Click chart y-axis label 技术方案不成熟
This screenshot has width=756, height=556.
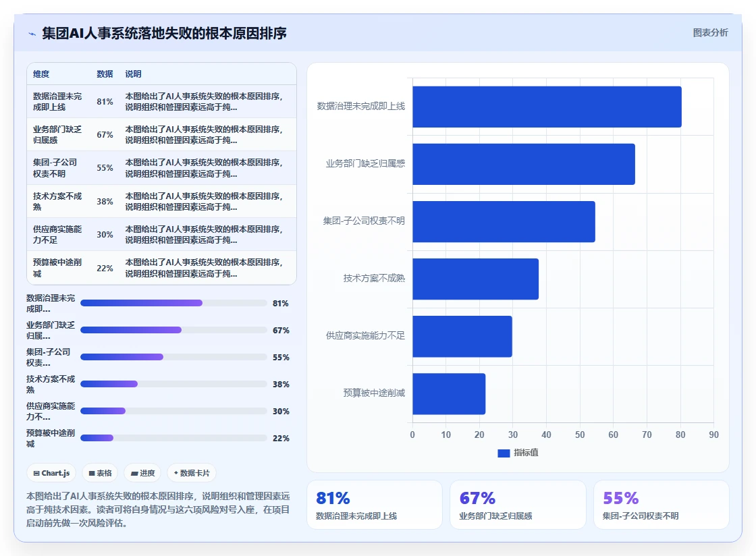tap(374, 279)
